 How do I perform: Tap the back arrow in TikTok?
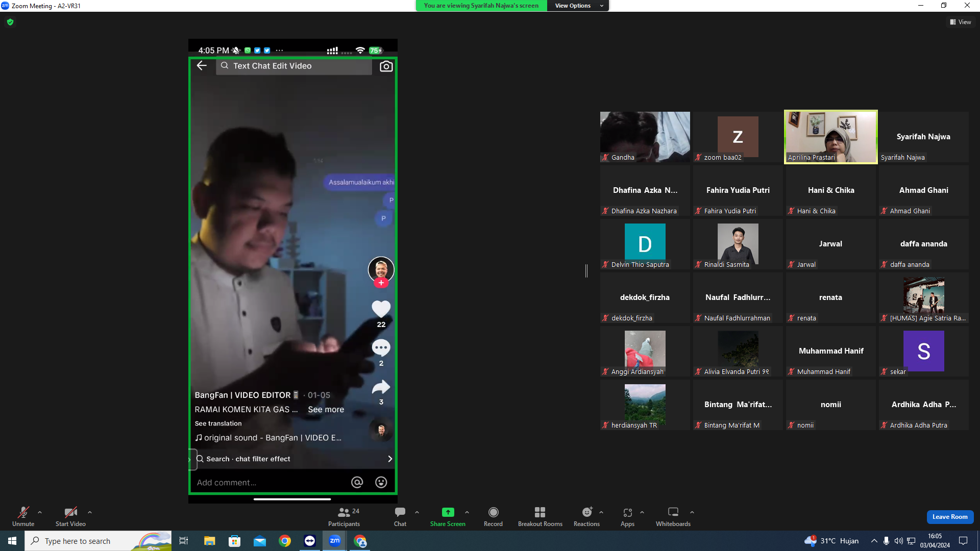(x=202, y=66)
